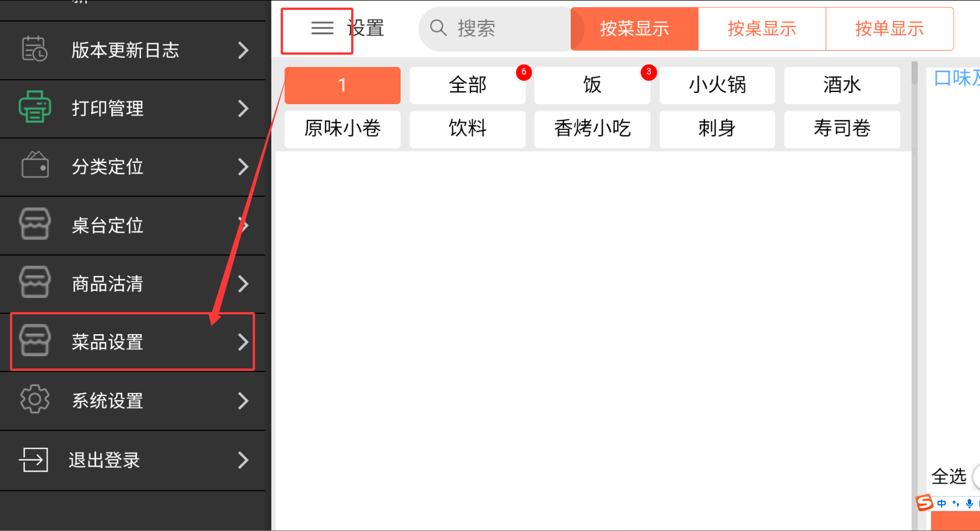Expand 版本更新日志 with its chevron
The height and width of the screenshot is (531, 980).
pyautogui.click(x=243, y=51)
